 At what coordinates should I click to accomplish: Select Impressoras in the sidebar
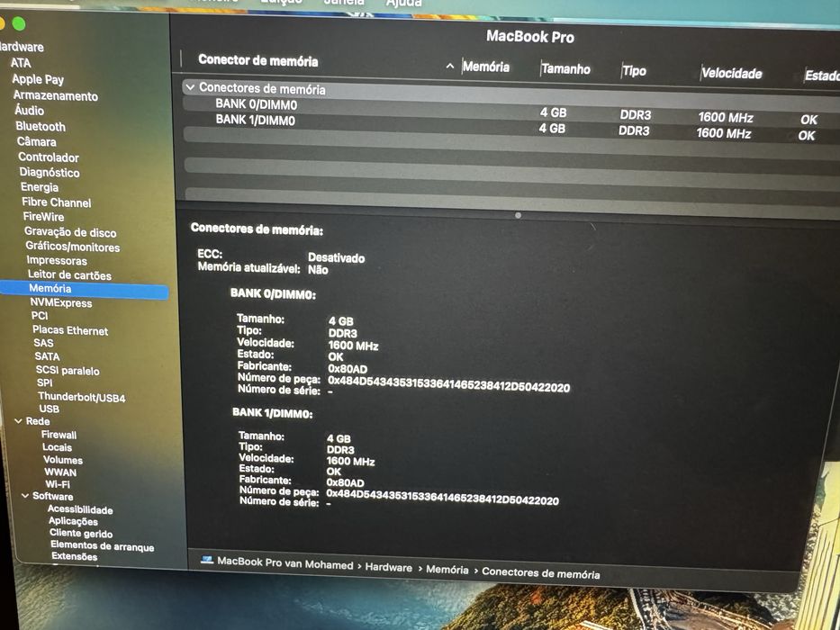[x=57, y=261]
